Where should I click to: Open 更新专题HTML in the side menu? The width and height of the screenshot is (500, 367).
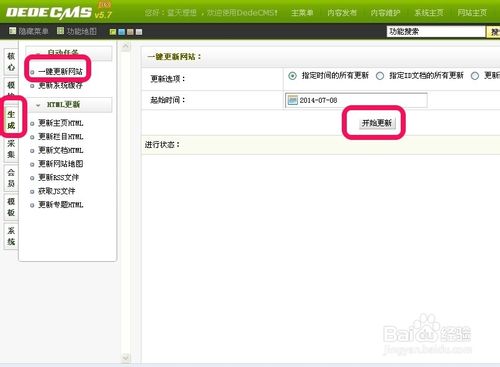(61, 205)
